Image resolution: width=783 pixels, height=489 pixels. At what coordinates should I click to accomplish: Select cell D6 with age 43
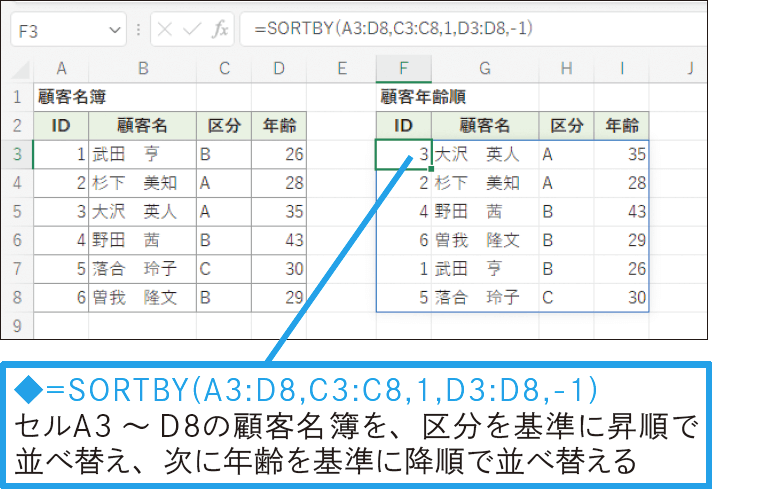[x=279, y=240]
